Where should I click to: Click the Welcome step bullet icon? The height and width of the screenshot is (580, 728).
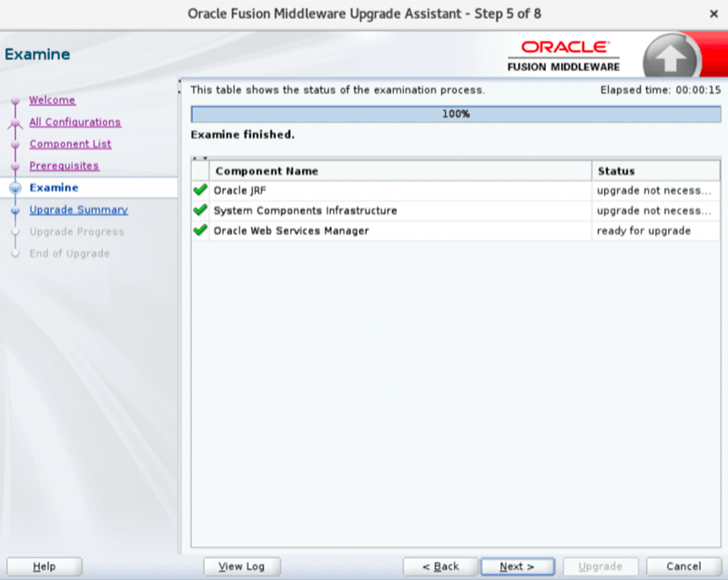[15, 100]
